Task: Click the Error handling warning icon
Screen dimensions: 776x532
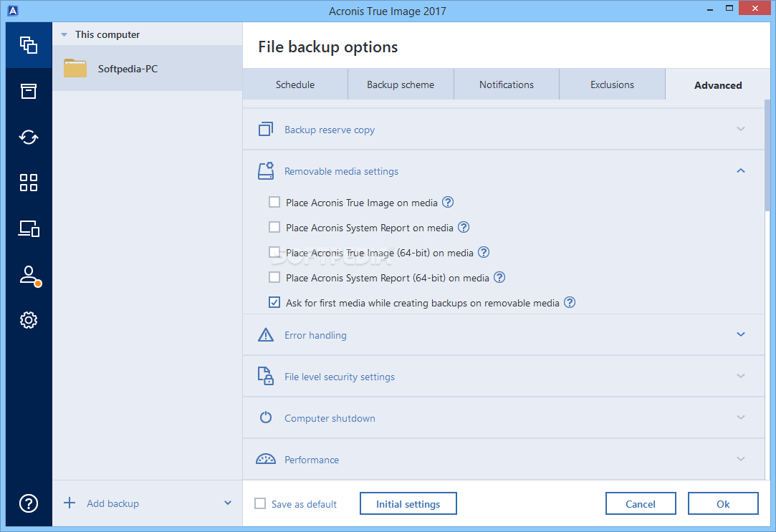Action: click(266, 334)
